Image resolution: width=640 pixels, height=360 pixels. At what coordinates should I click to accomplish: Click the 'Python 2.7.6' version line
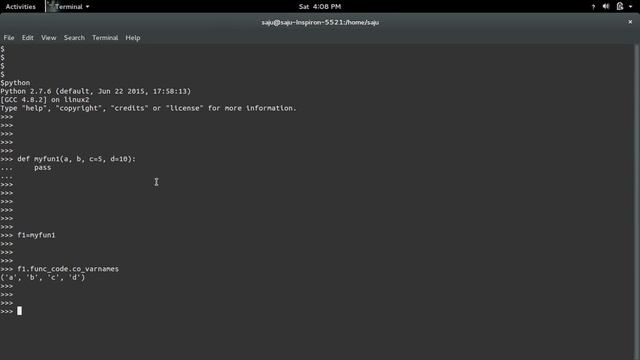[96, 91]
